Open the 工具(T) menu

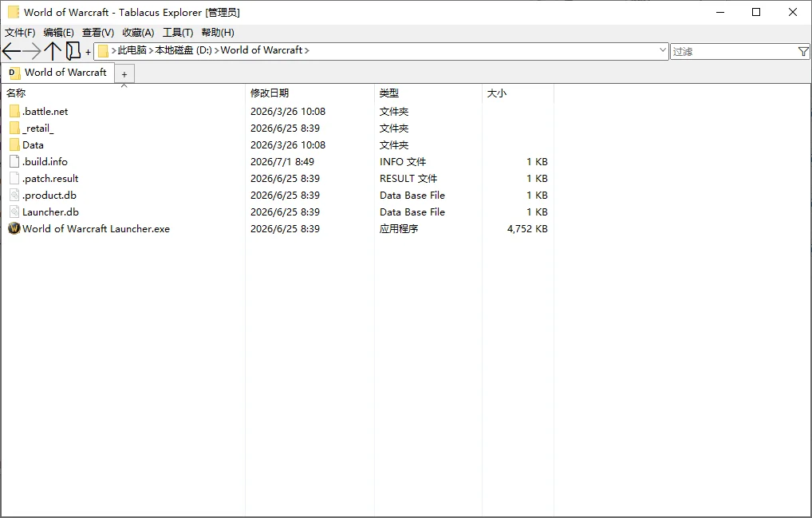178,33
